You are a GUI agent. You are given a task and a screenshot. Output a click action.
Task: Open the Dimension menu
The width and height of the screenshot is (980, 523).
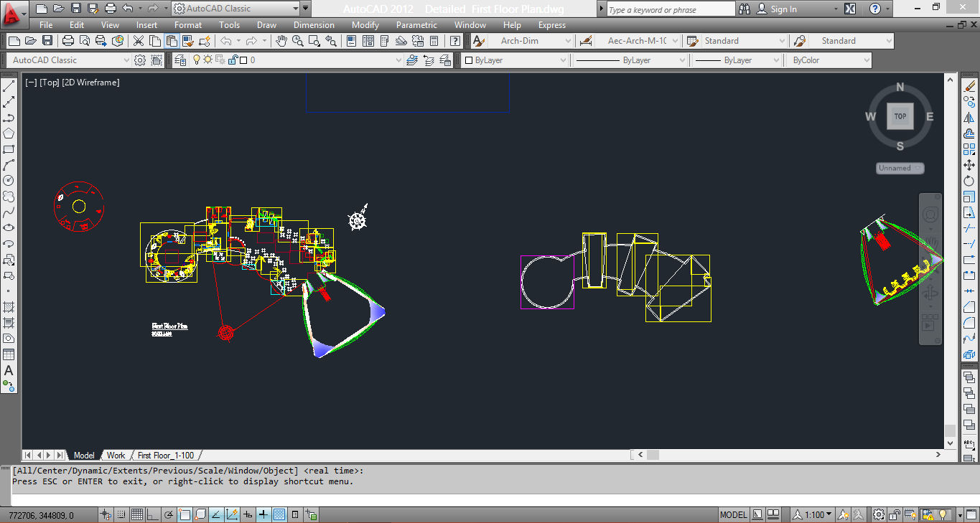[x=314, y=25]
